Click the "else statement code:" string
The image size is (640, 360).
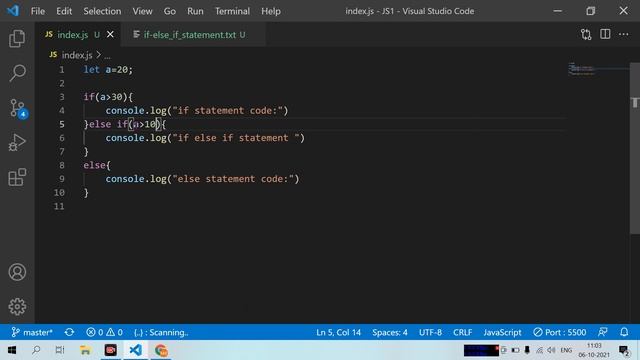[x=233, y=179]
